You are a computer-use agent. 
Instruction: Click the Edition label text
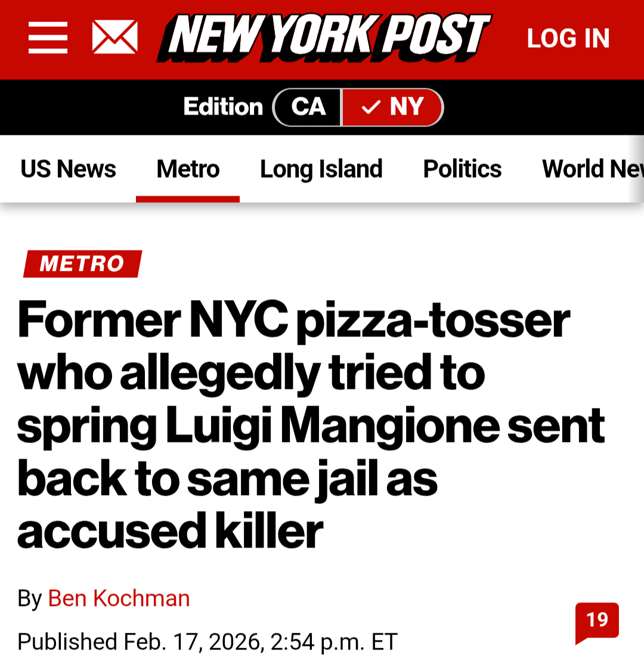coord(223,107)
